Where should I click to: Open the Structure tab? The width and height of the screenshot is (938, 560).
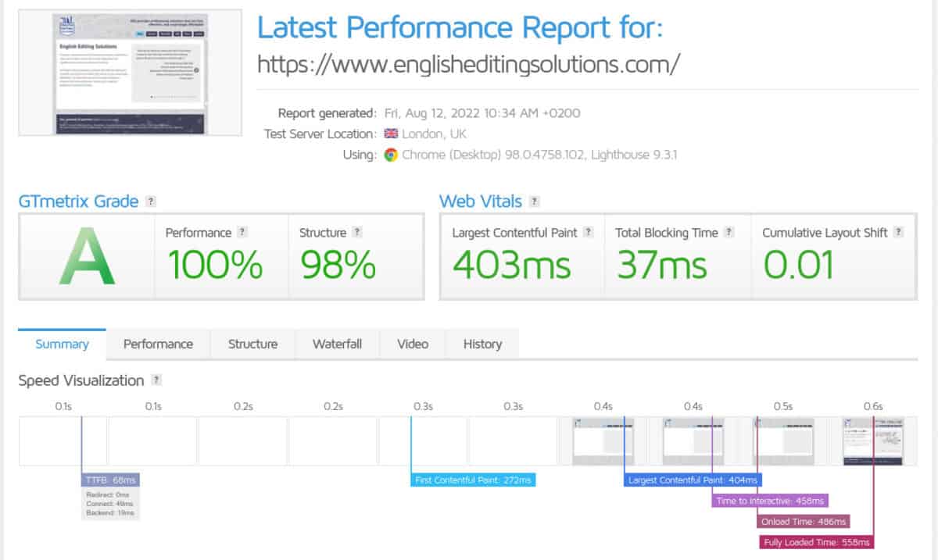tap(252, 344)
